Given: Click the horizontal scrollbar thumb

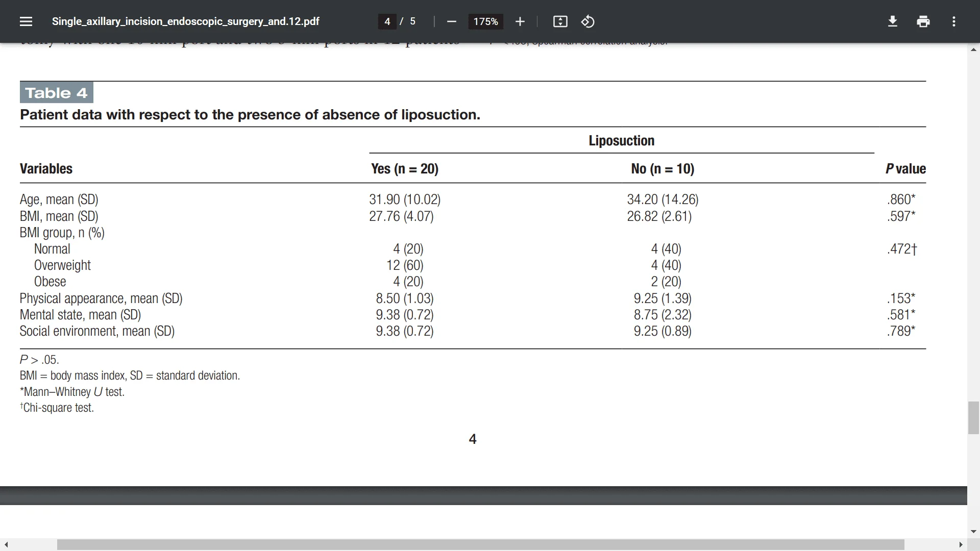Looking at the screenshot, I should (x=480, y=545).
